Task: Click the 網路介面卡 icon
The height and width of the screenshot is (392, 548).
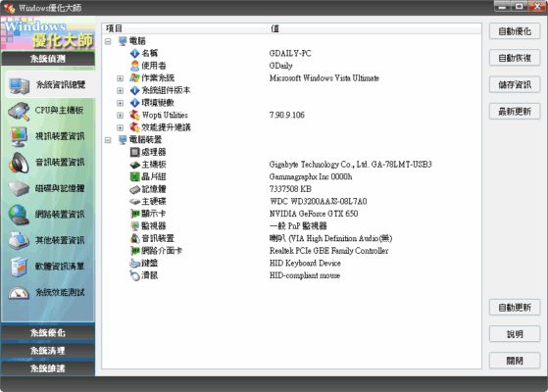Action: tap(134, 251)
